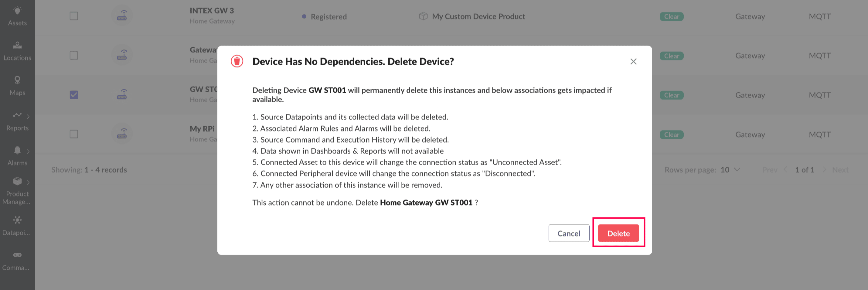
Task: Go to Next page of records
Action: point(840,170)
